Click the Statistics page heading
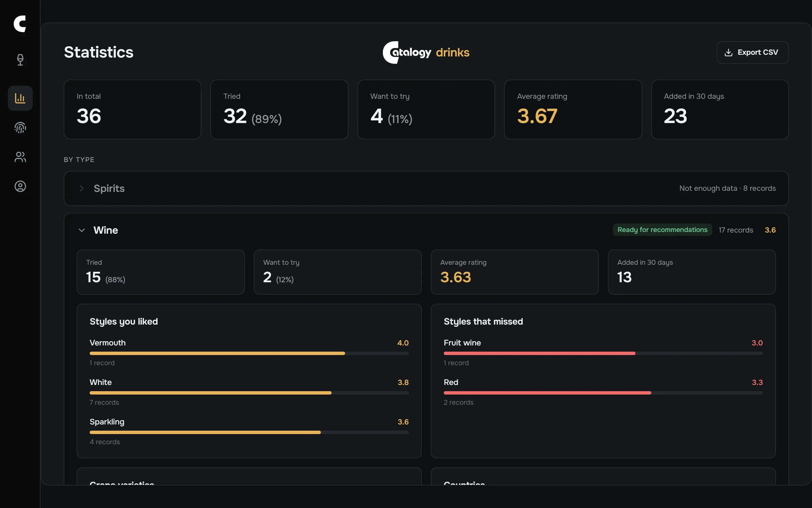Screen dimensions: 812x508 [99, 52]
